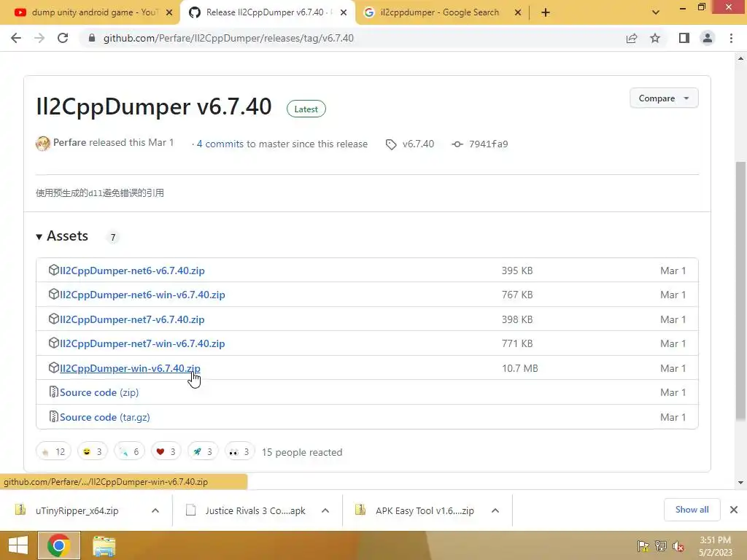Collapse the Assets section
The image size is (747, 560).
[63, 236]
